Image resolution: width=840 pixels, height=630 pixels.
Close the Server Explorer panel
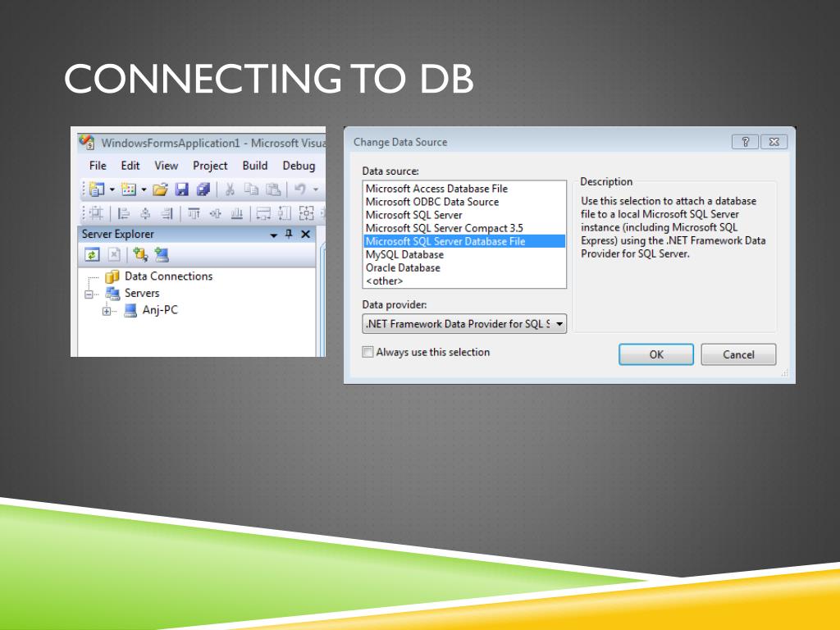point(305,234)
